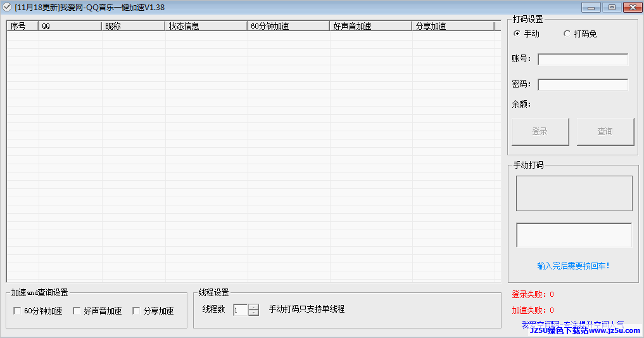Screen dimensions: 644x338
Task: Increase thread count with up arrow
Action: 254,307
